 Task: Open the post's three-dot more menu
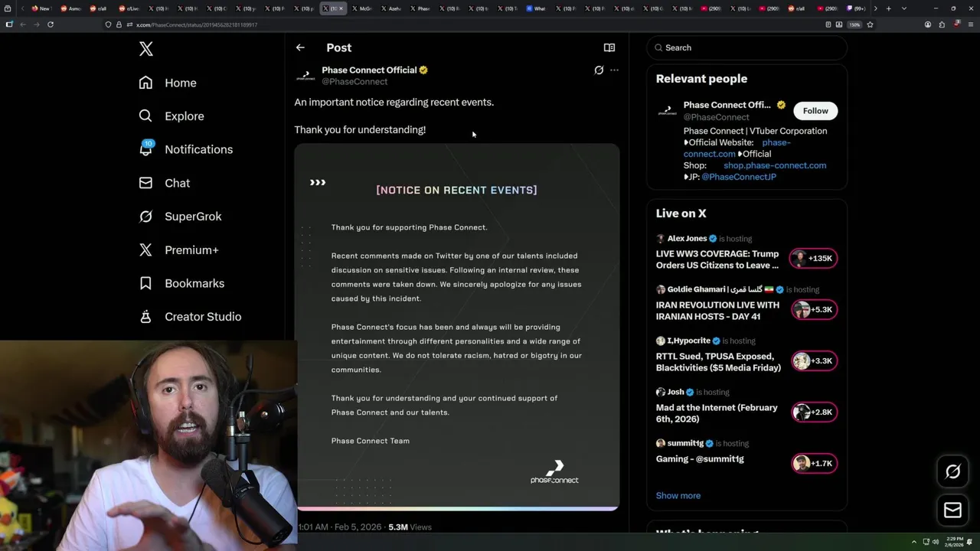pos(614,70)
